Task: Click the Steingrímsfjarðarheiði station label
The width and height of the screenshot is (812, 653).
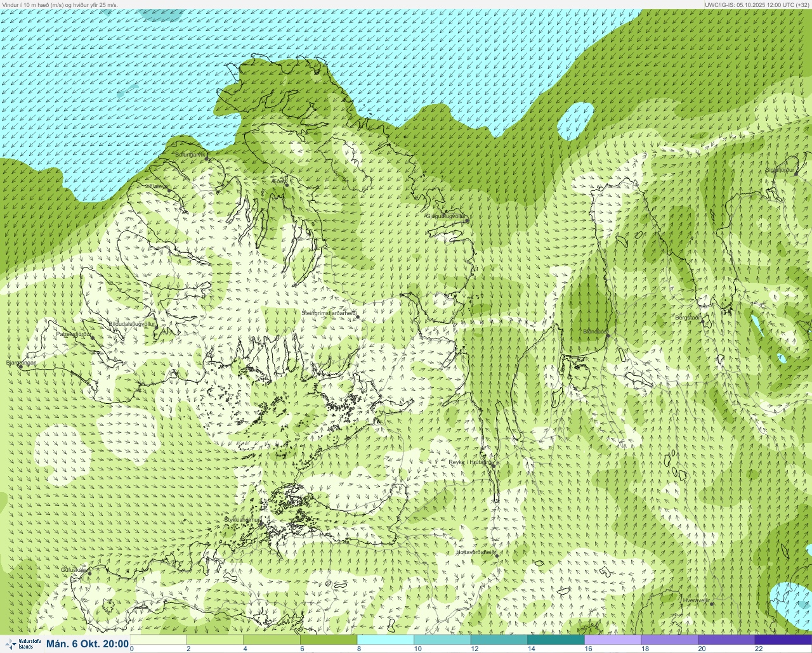Action: click(x=329, y=313)
